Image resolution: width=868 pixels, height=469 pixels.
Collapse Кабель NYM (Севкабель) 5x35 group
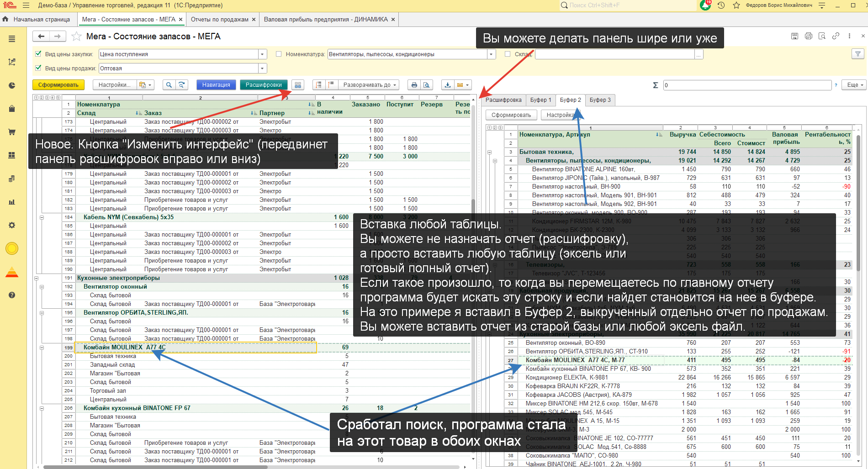42,217
